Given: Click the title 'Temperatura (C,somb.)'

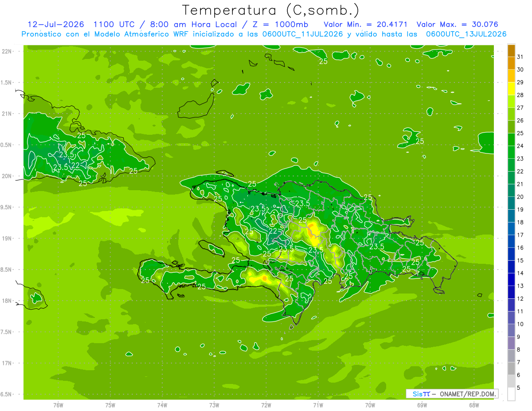Looking at the screenshot, I should coord(271,10).
